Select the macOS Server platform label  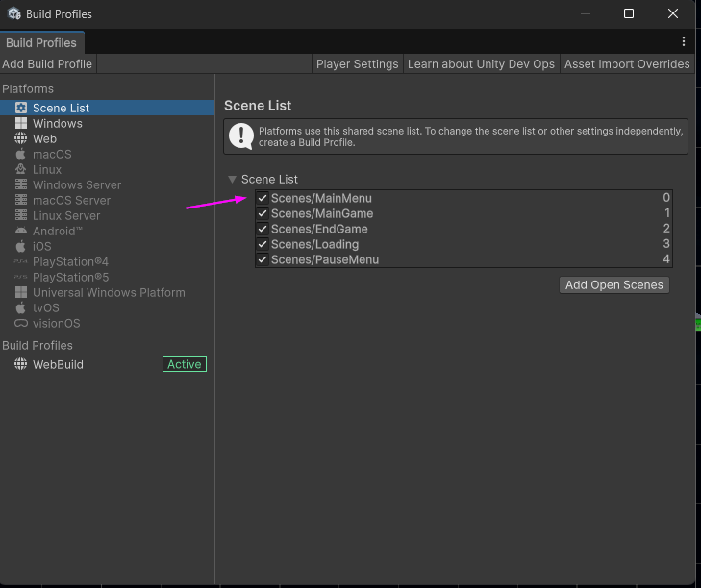[71, 200]
